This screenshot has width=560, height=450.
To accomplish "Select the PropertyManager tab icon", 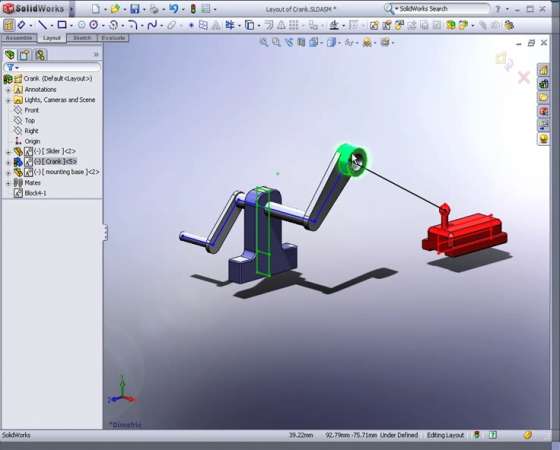I will [x=25, y=55].
